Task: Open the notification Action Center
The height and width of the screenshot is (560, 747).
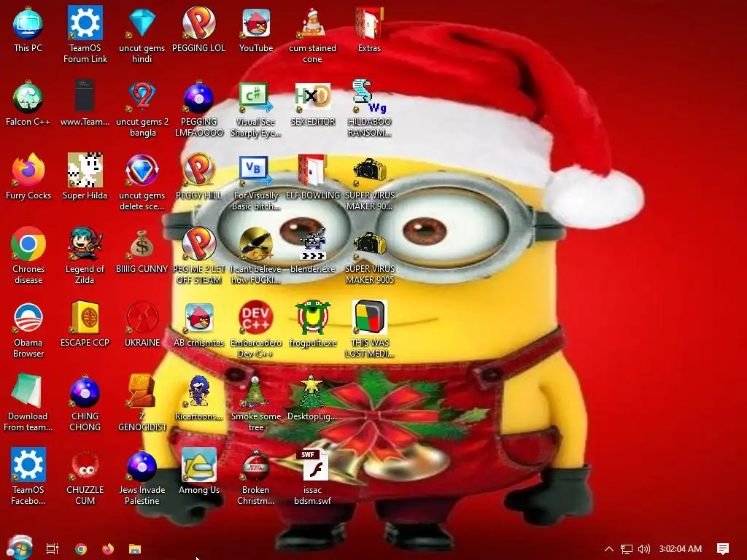Action: pyautogui.click(x=723, y=549)
